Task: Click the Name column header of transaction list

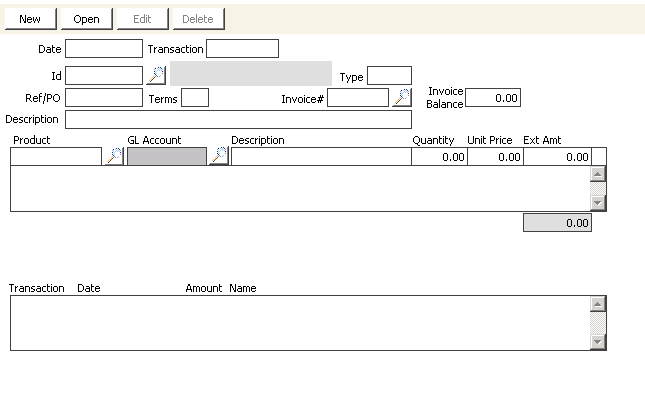Action: point(243,288)
